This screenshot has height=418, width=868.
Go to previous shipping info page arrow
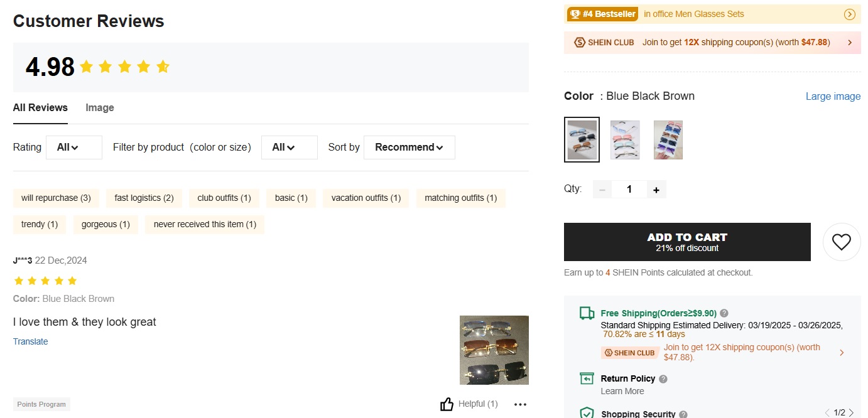tap(828, 413)
